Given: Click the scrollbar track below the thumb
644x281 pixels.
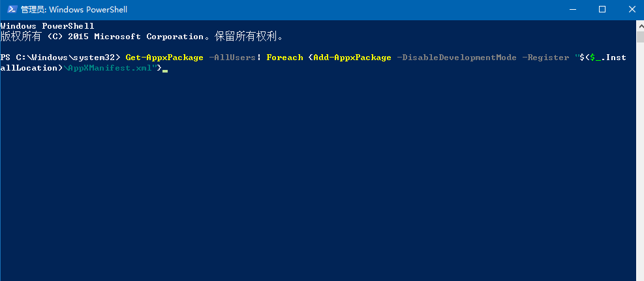Looking at the screenshot, I should coord(639,163).
